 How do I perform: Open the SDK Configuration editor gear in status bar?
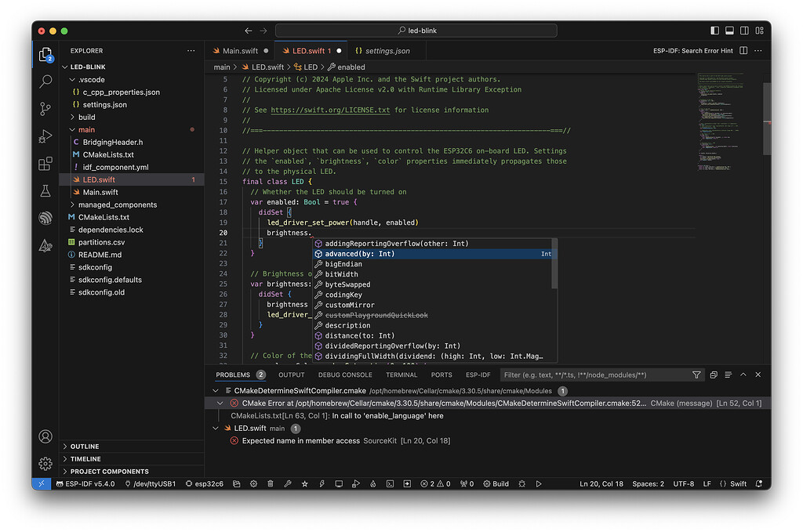coord(253,483)
